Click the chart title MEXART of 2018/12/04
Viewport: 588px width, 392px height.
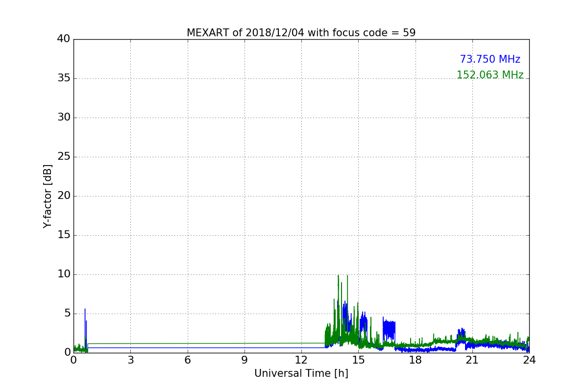point(301,33)
